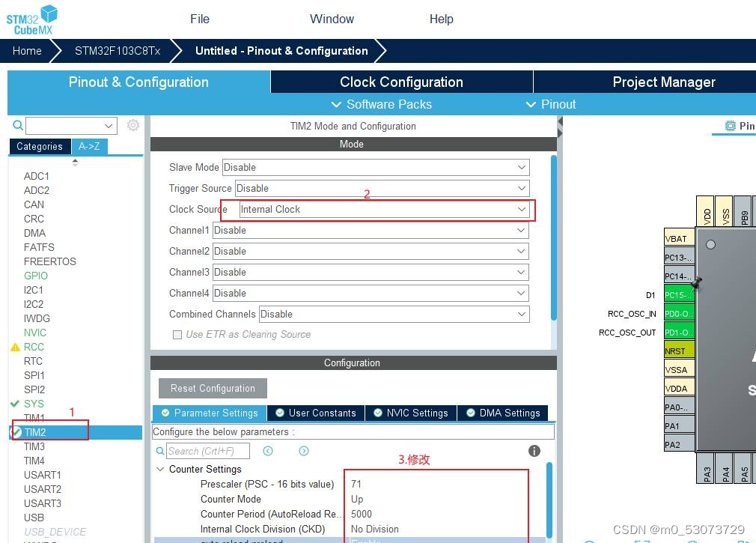Click the No Division clock division value
Viewport: 756px width, 543px height.
pyautogui.click(x=374, y=529)
